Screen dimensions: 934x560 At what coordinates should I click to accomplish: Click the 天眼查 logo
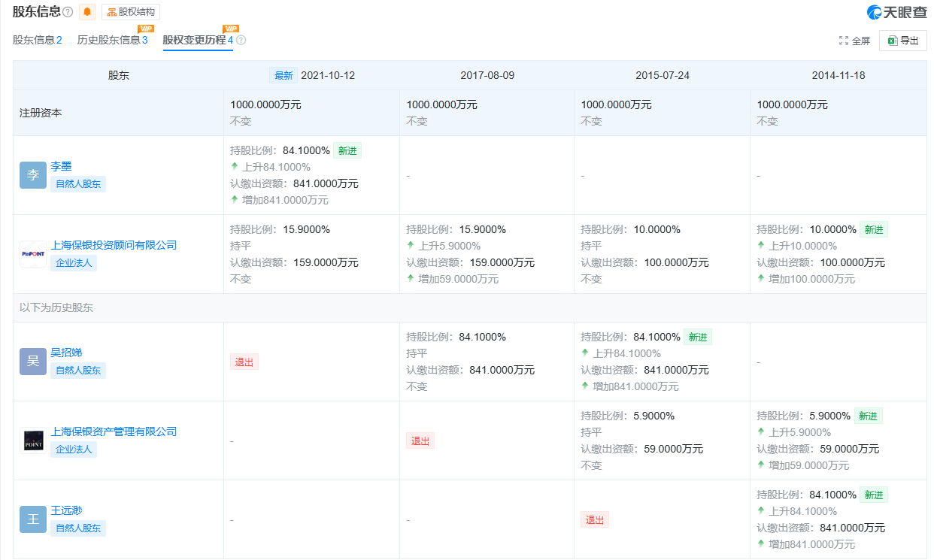tap(895, 11)
